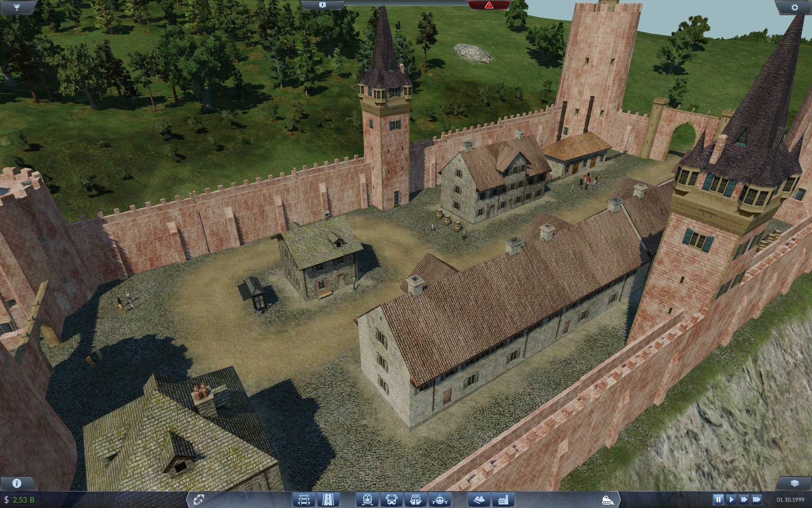Image resolution: width=812 pixels, height=508 pixels.
Task: Open the map layers overlay menu
Action: (x=794, y=483)
